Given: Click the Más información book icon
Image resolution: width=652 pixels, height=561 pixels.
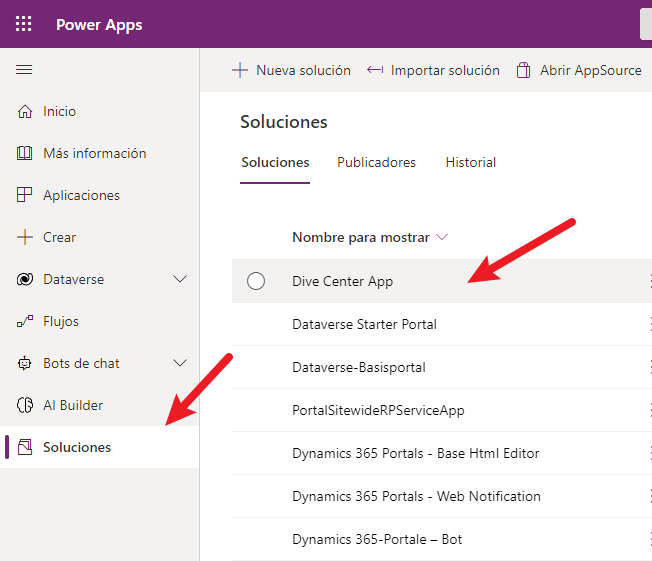Looking at the screenshot, I should pyautogui.click(x=25, y=153).
